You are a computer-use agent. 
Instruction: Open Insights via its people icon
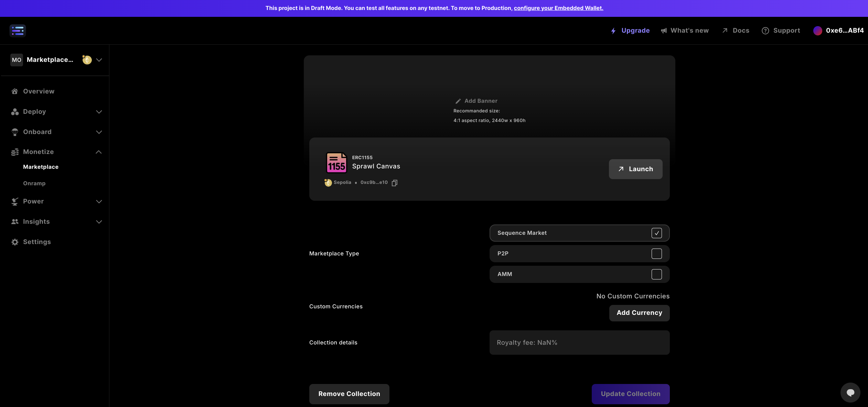[15, 222]
